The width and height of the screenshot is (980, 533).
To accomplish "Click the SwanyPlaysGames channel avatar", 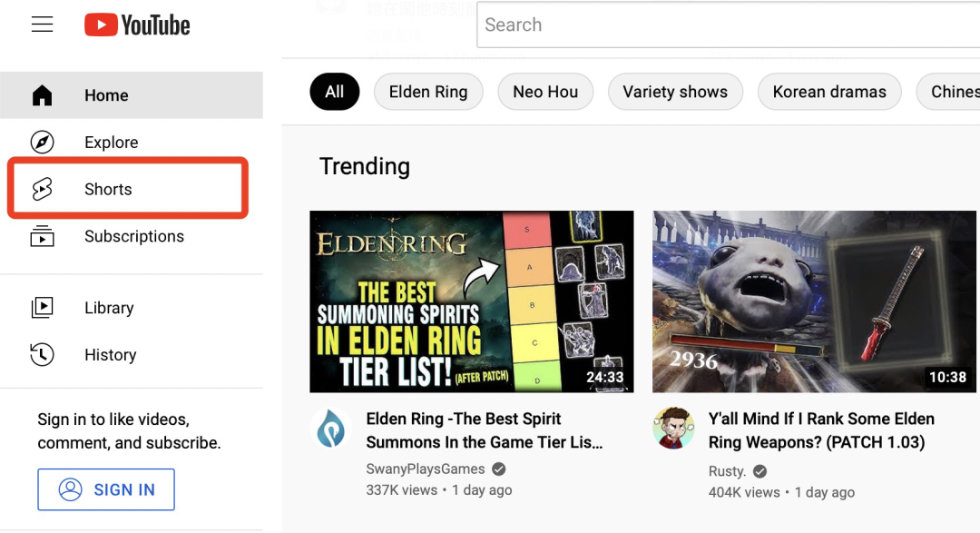I will pyautogui.click(x=331, y=429).
